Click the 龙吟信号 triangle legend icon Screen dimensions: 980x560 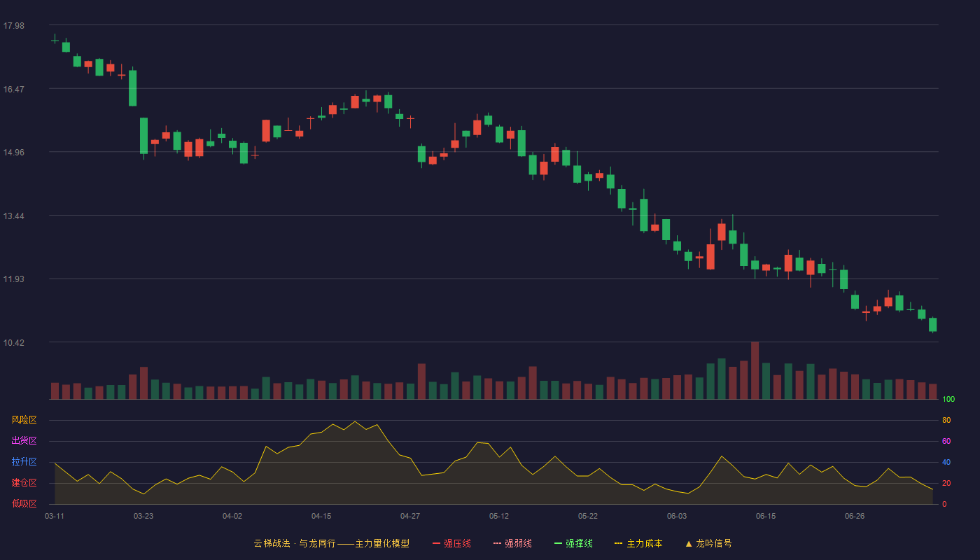point(689,543)
